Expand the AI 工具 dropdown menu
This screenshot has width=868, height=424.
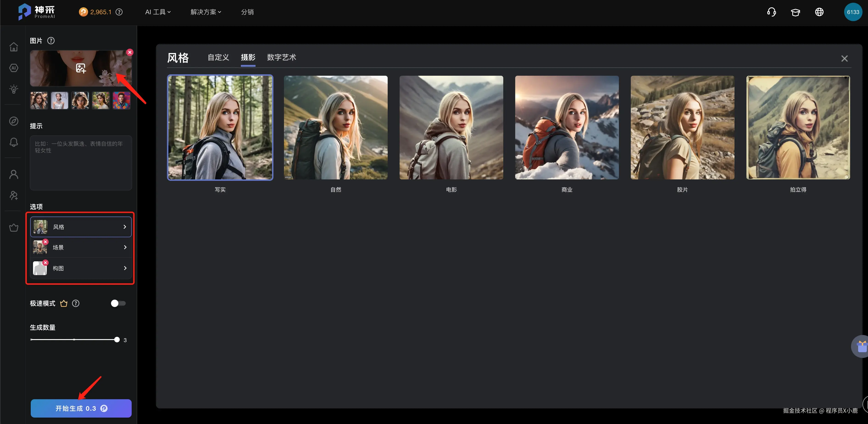(158, 12)
